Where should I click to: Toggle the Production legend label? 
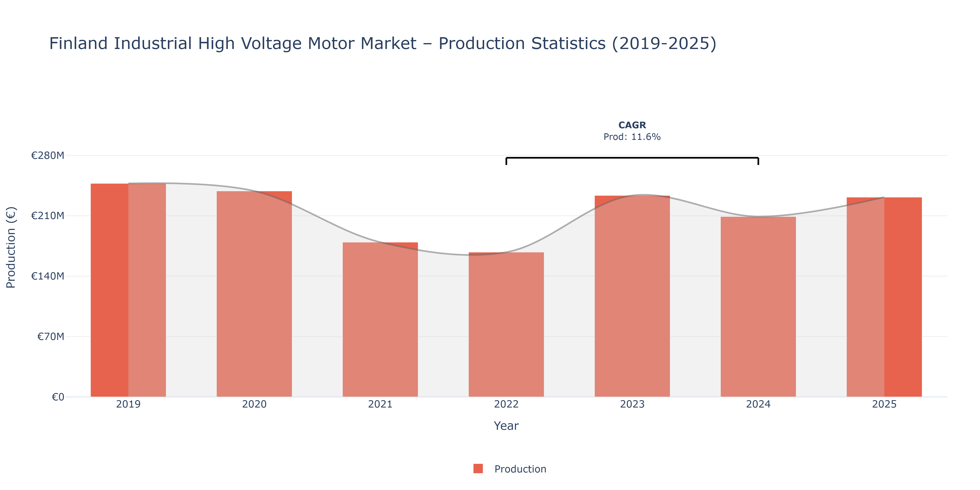[x=520, y=469]
